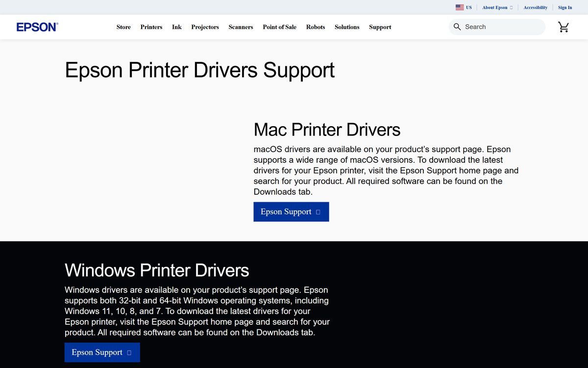Open the Solutions menu

(347, 27)
